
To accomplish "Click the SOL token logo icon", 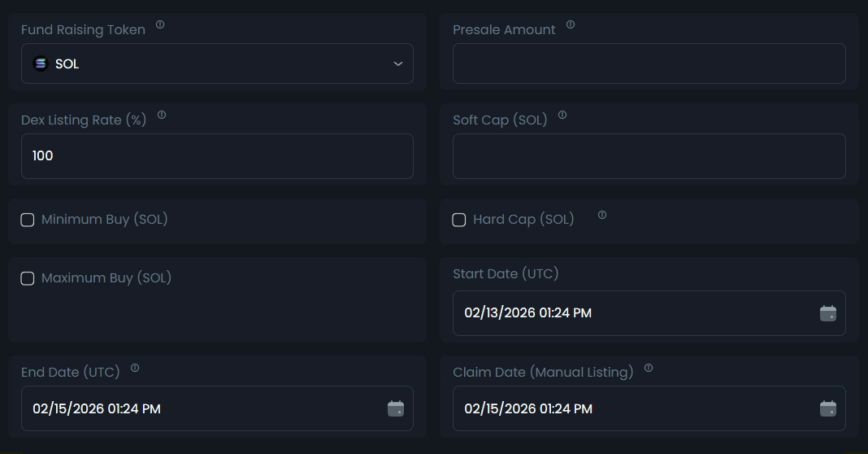I will point(40,63).
